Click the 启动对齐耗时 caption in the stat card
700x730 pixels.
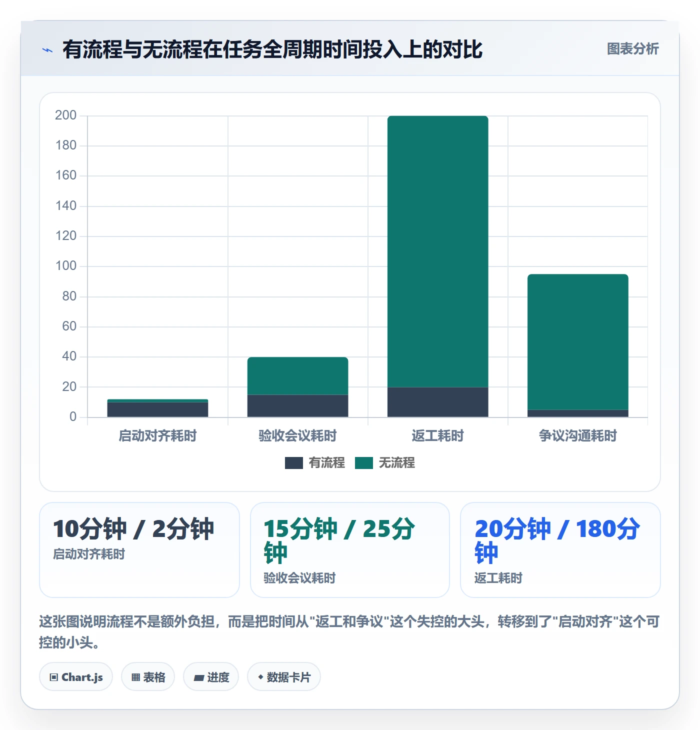(89, 554)
